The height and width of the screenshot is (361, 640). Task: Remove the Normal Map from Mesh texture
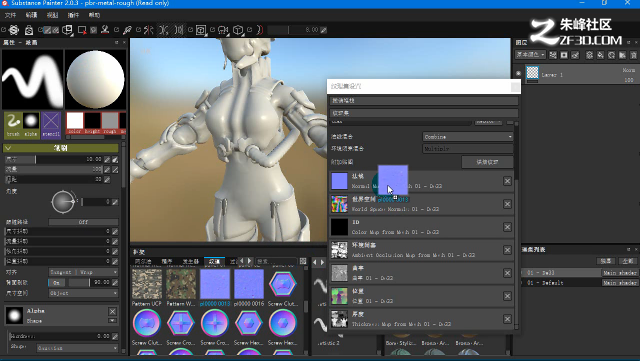[x=507, y=181]
